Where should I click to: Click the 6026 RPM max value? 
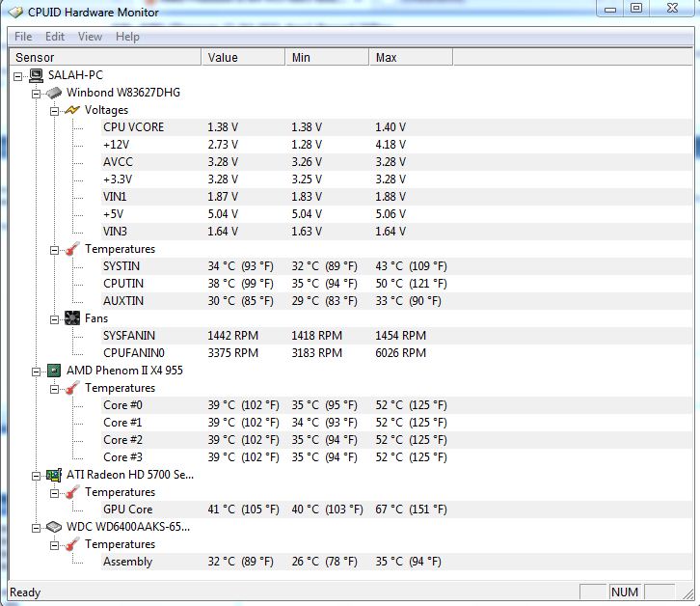(400, 353)
